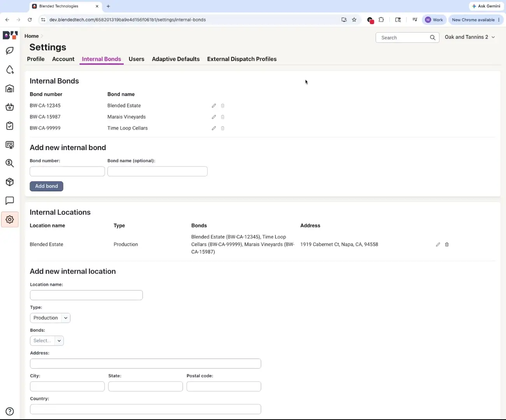This screenshot has width=506, height=420.
Task: Select the BW-CA-99999 bond number text
Action: (x=45, y=128)
